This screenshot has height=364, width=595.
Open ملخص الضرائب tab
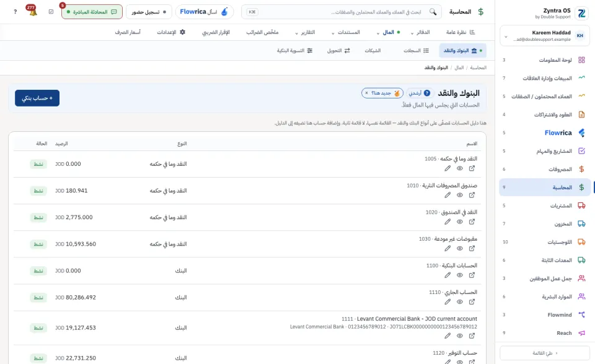tap(262, 32)
